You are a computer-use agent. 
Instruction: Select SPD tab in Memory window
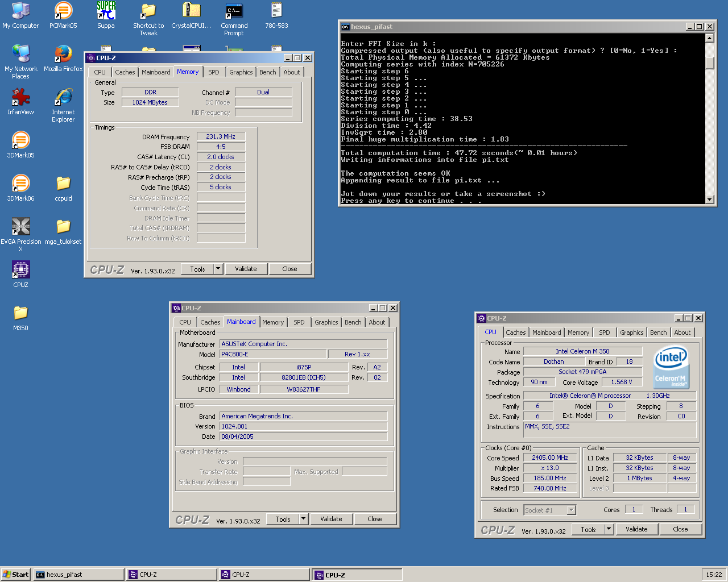pyautogui.click(x=214, y=72)
